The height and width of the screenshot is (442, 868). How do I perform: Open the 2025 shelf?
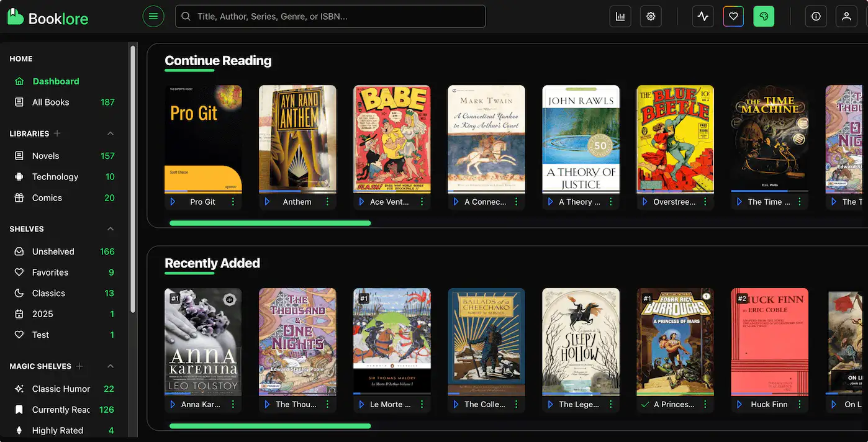point(65,314)
